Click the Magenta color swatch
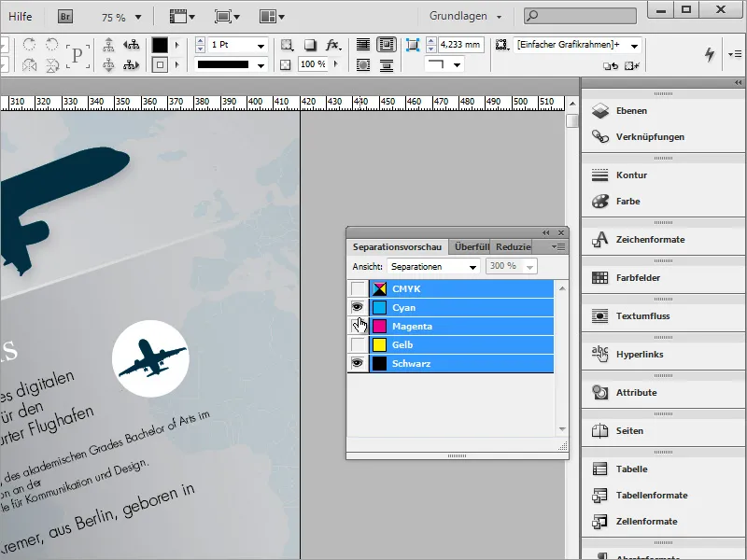The image size is (747, 560). tap(380, 327)
